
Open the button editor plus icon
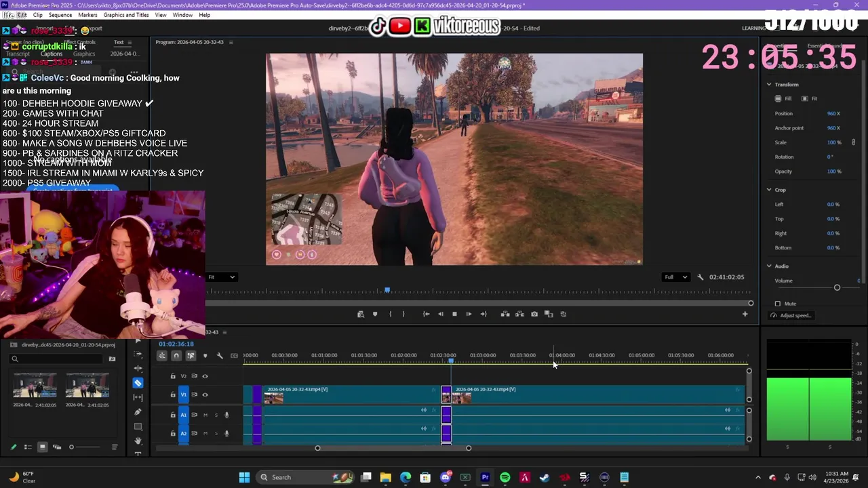coord(745,314)
